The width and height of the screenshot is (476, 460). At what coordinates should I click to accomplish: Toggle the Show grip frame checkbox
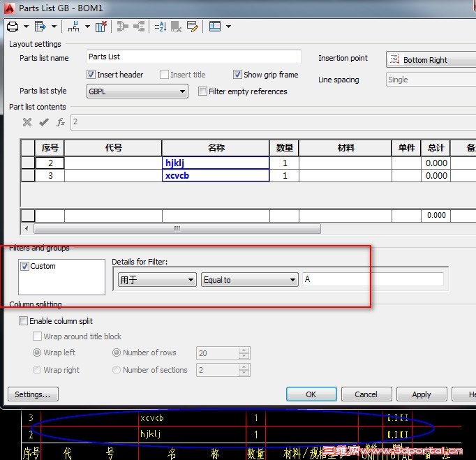click(237, 75)
